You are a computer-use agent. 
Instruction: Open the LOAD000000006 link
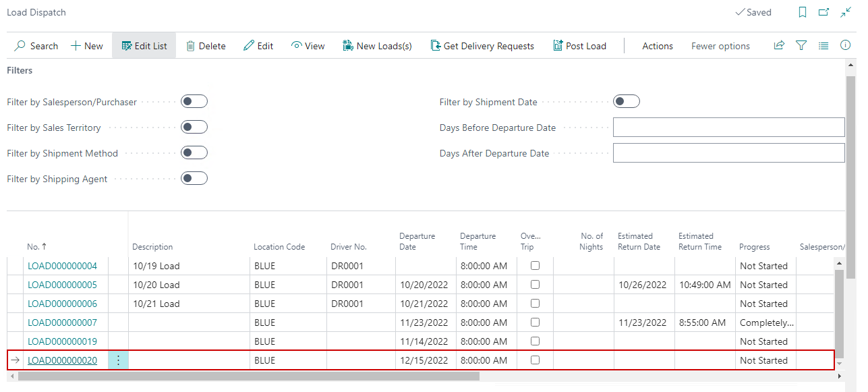coord(62,304)
